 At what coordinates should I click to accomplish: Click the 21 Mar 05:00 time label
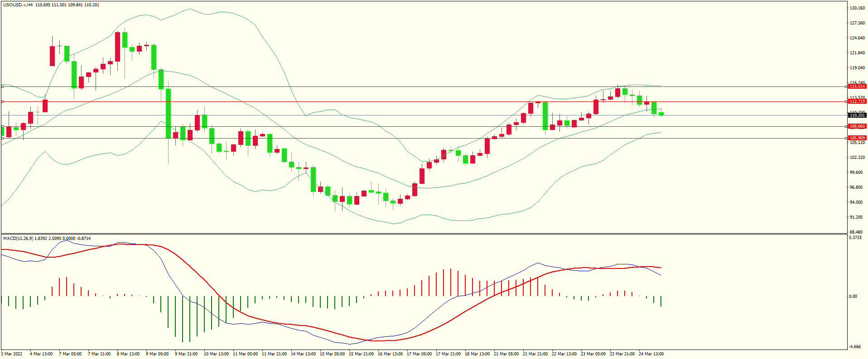[506, 354]
